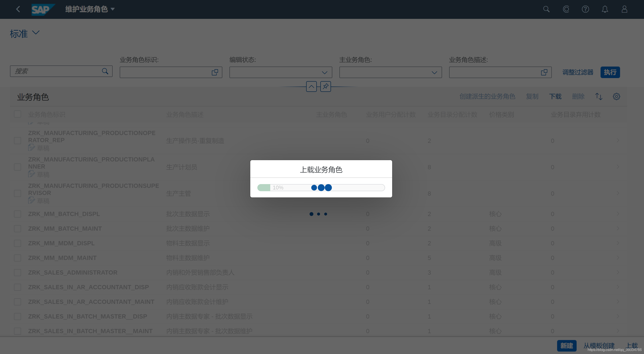Check the ZRK_MM_BATCH_DISPL row checkbox
Image resolution: width=644 pixels, height=354 pixels.
pos(18,214)
